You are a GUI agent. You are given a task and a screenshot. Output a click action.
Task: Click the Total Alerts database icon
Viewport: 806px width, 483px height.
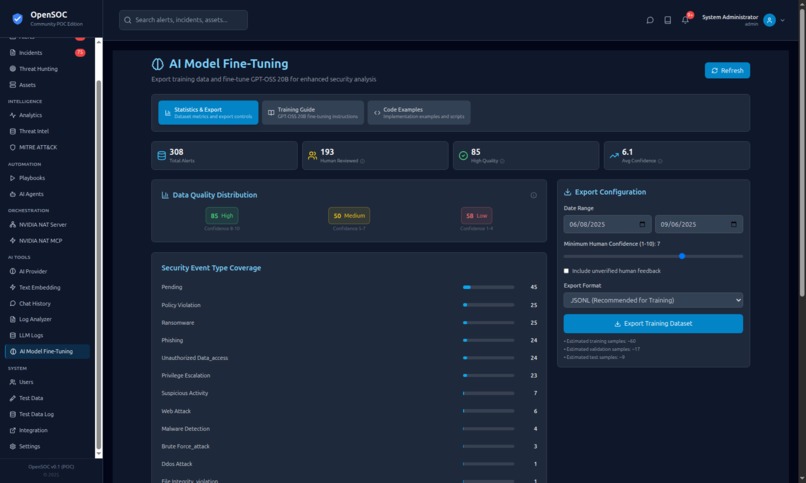pyautogui.click(x=161, y=156)
